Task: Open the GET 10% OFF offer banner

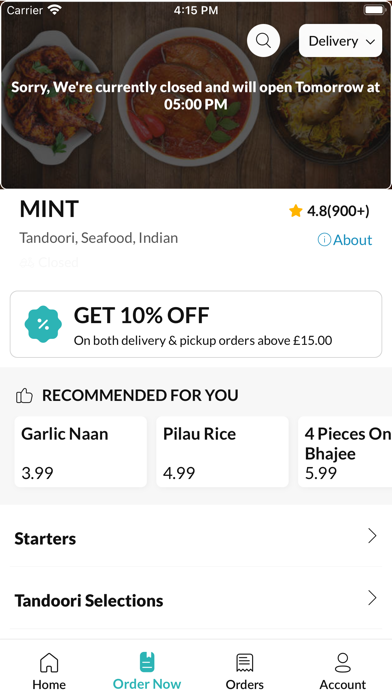Action: (196, 324)
